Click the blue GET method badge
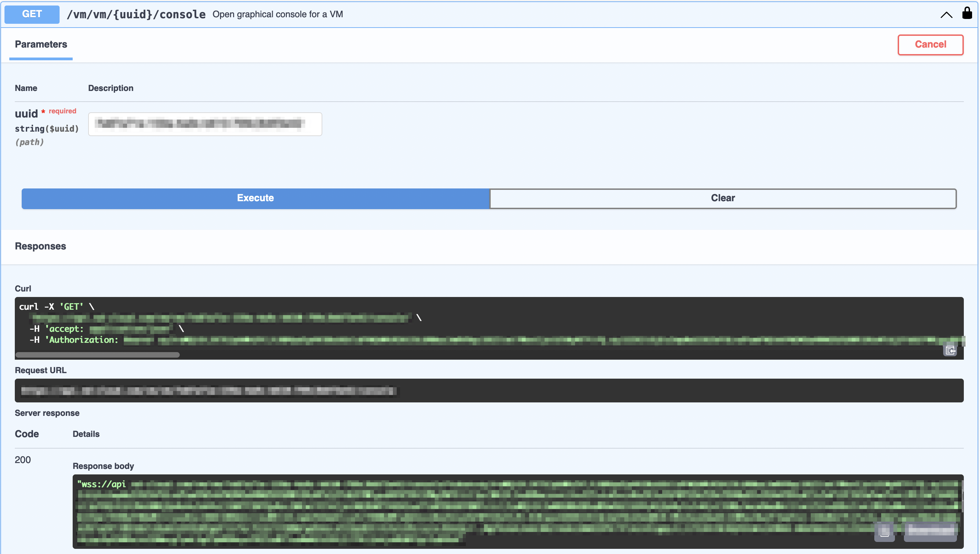 coord(32,14)
